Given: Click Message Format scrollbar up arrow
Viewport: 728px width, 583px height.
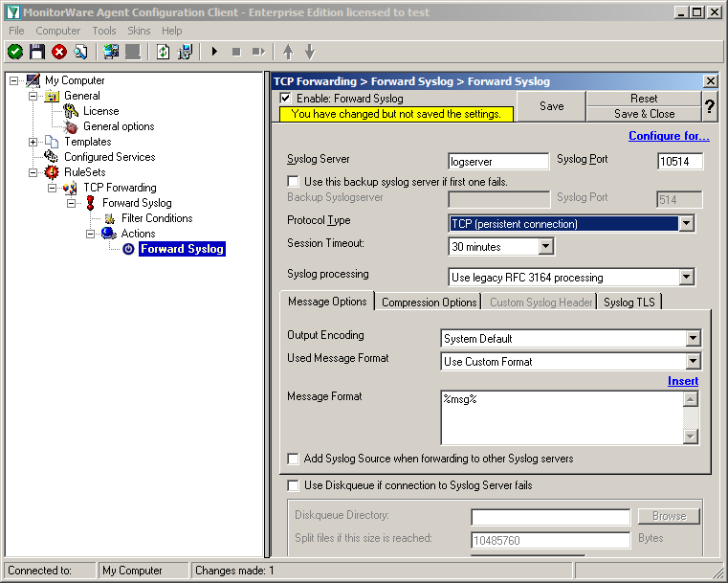Looking at the screenshot, I should click(x=691, y=399).
